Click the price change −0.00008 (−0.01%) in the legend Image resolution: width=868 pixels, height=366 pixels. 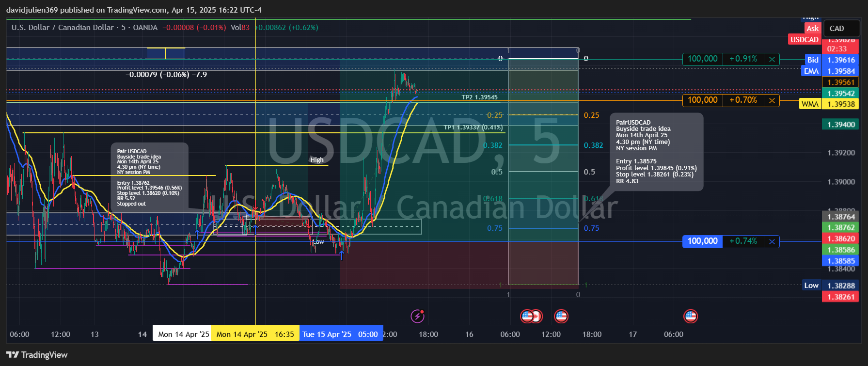coord(194,28)
